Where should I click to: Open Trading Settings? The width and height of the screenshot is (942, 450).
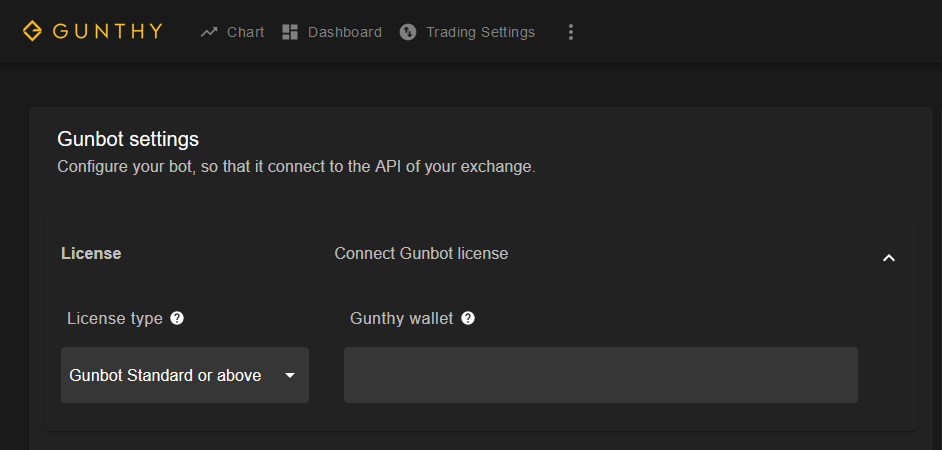467,32
